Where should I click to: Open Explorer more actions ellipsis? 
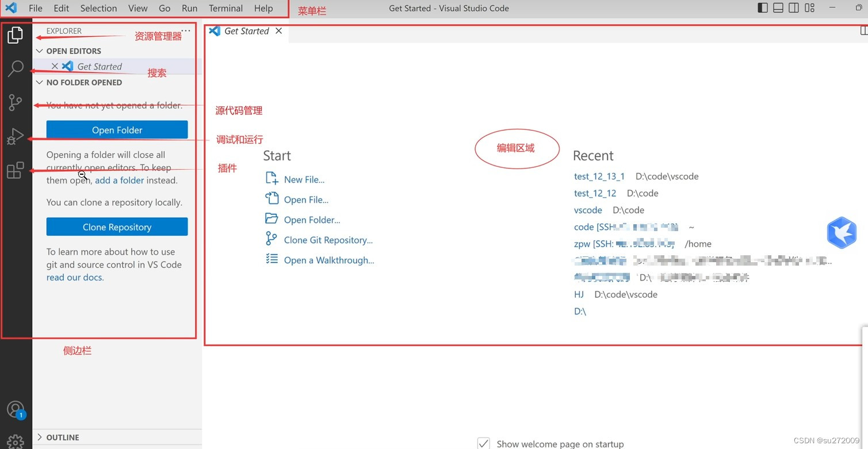click(186, 31)
